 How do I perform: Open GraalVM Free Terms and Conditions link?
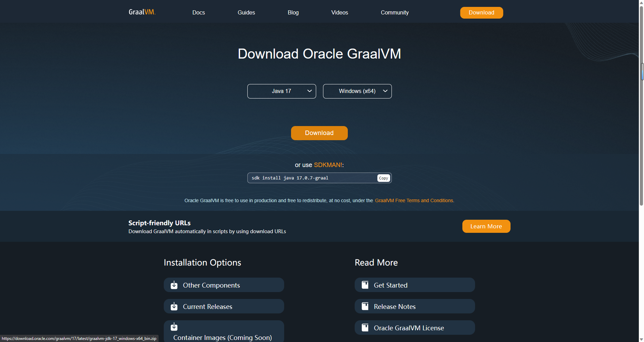tap(414, 200)
